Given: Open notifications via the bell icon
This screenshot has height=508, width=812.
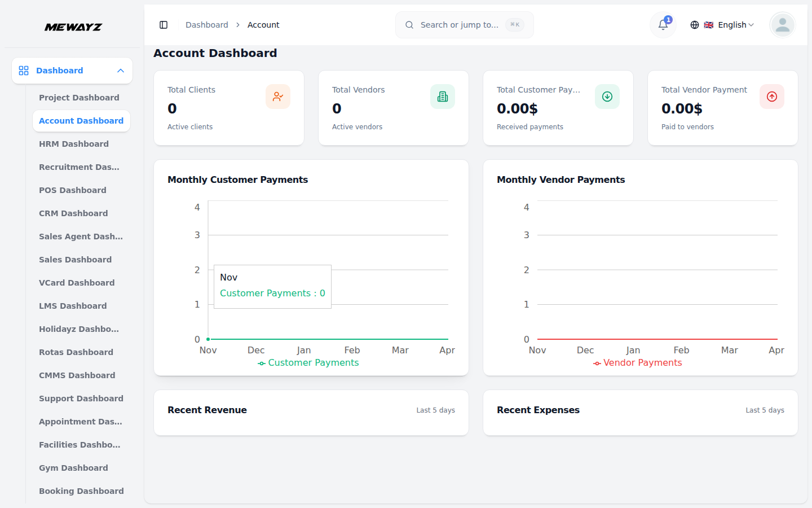Looking at the screenshot, I should pyautogui.click(x=663, y=25).
